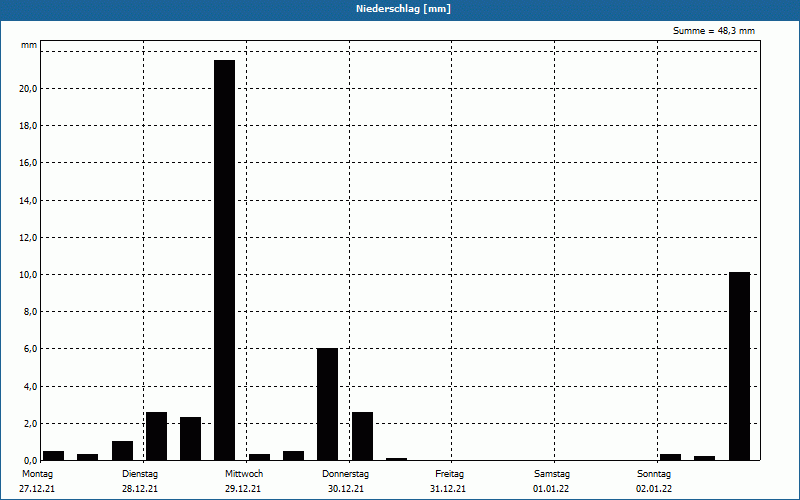The width and height of the screenshot is (800, 500).
Task: Click the y-axis value "14,0"
Action: [28, 201]
